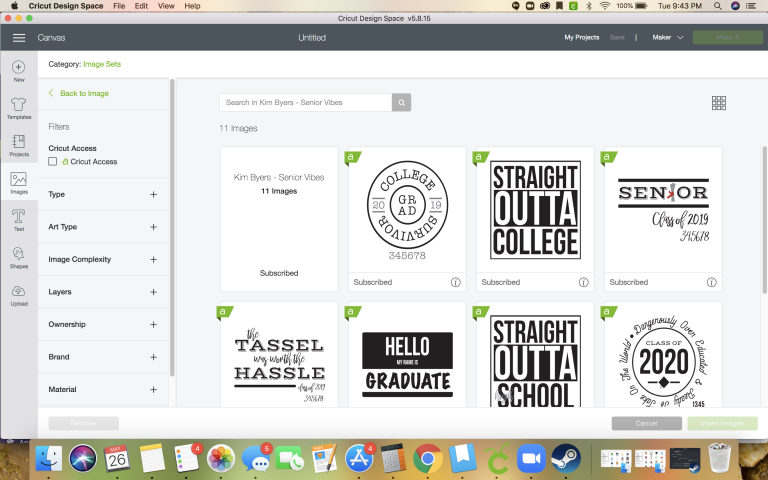This screenshot has height=480, width=768.
Task: Click the Untitled project title
Action: pyautogui.click(x=312, y=38)
